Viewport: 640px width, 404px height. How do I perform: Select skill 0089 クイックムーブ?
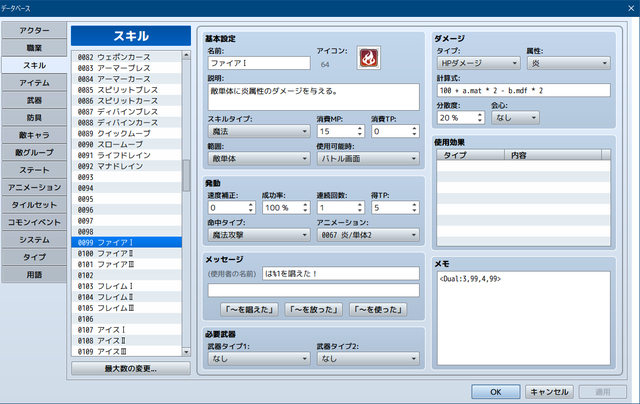tap(127, 133)
